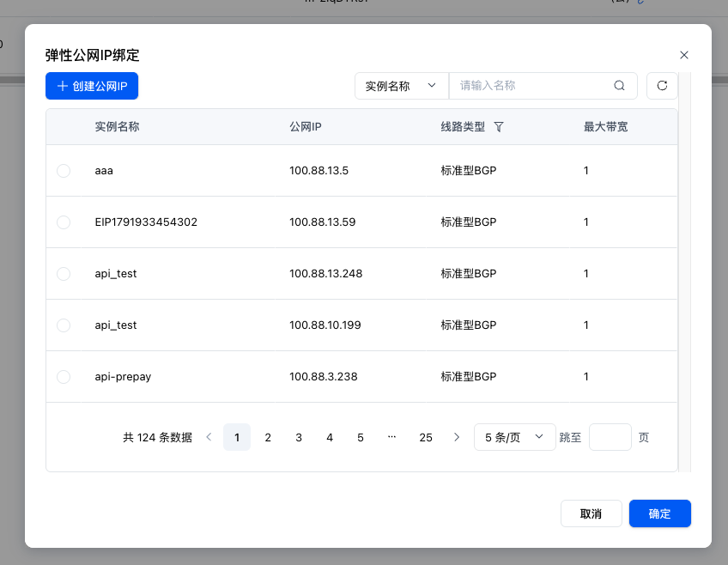Image resolution: width=728 pixels, height=565 pixels.
Task: Select the api-prepay radio button
Action: (64, 377)
